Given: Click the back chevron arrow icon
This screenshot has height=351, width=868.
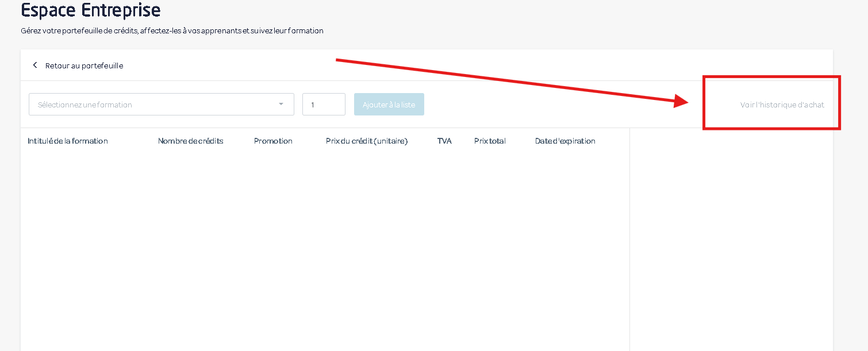Looking at the screenshot, I should tap(35, 65).
